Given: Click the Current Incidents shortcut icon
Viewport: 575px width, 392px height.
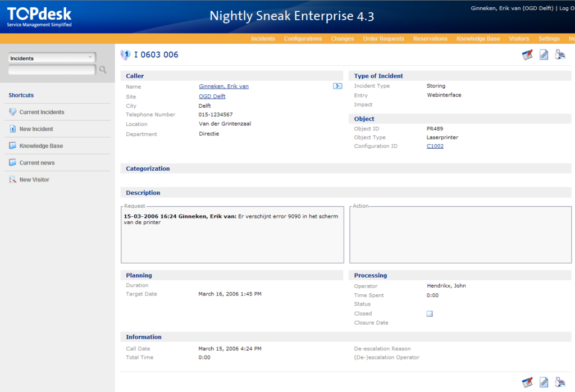Looking at the screenshot, I should 13,112.
